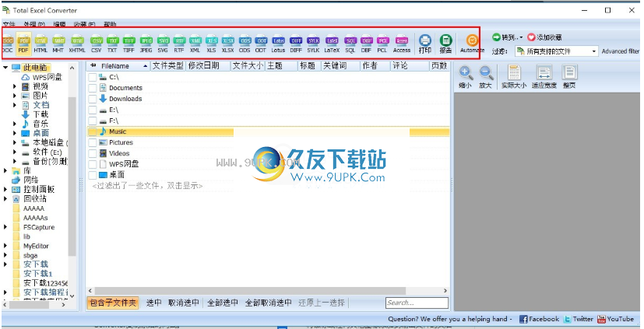Screen dimensions: 644x329
Task: Collapse the 此电脑 tree node
Action: (5, 67)
